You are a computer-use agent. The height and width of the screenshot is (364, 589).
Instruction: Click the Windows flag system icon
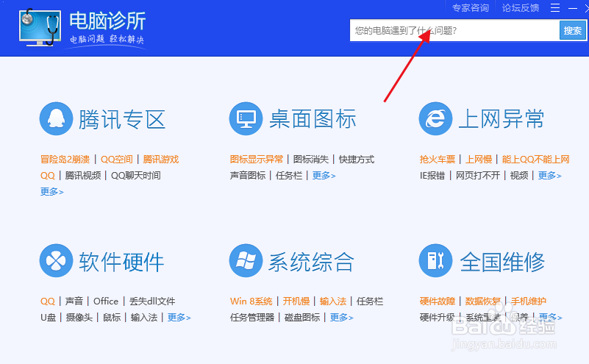[x=246, y=261]
